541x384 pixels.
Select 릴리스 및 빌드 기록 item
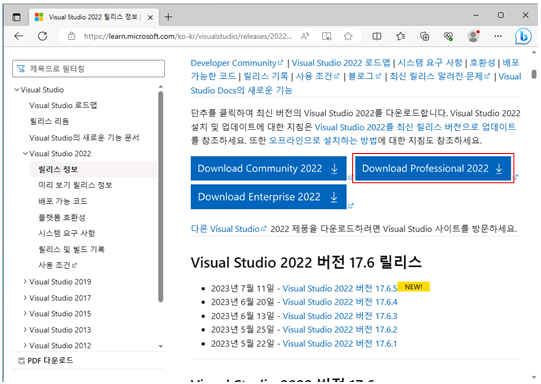(x=71, y=249)
